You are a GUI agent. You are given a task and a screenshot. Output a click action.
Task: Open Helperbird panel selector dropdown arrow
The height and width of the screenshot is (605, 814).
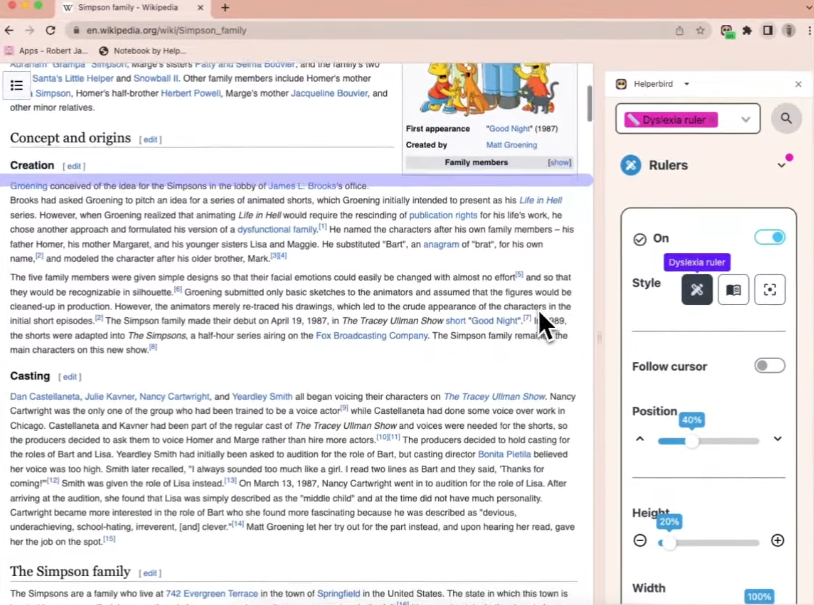point(686,84)
